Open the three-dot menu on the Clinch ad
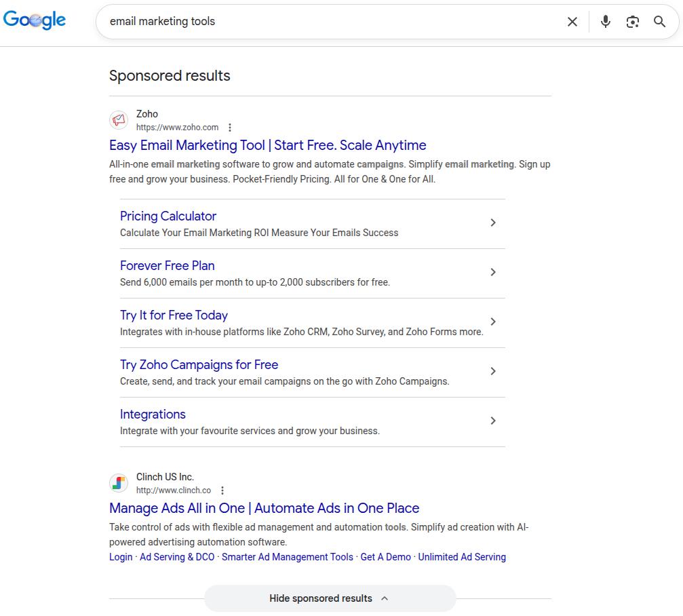This screenshot has width=683, height=616. pos(222,490)
